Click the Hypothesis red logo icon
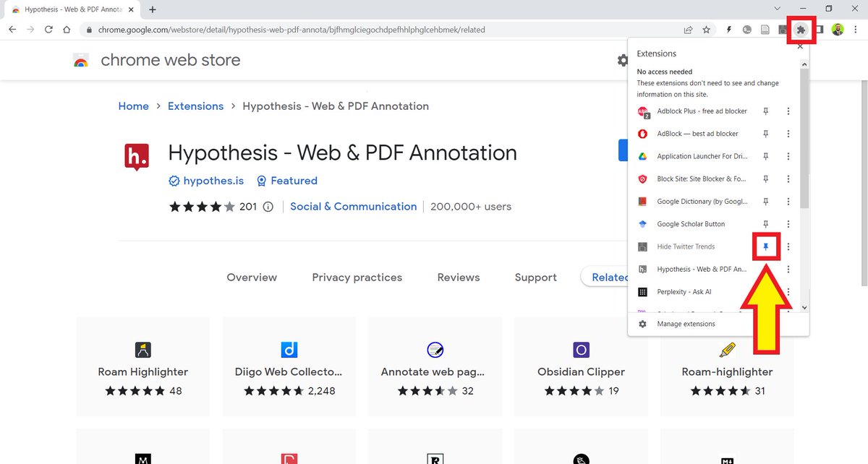Viewport: 868px width, 464px height. tap(137, 156)
